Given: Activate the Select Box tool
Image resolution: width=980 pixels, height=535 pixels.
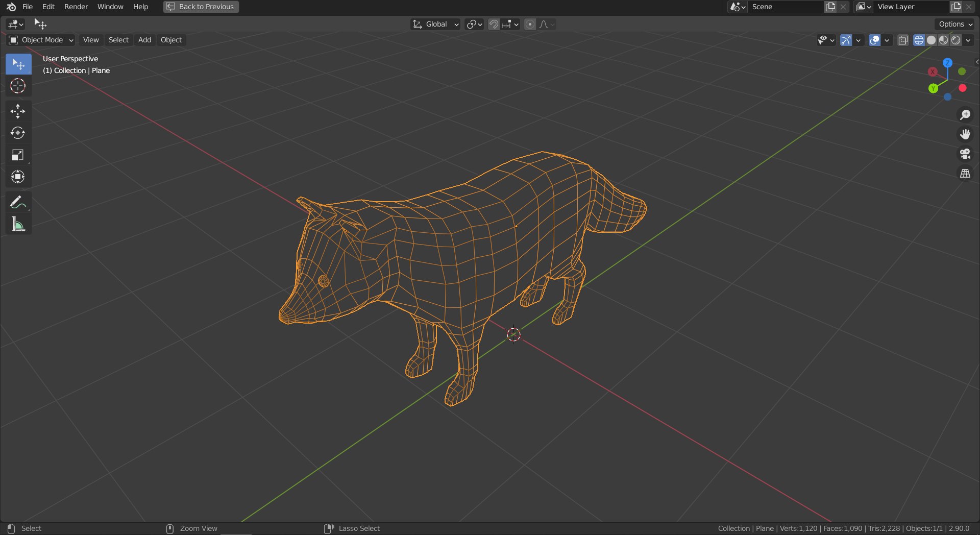Looking at the screenshot, I should [x=18, y=64].
